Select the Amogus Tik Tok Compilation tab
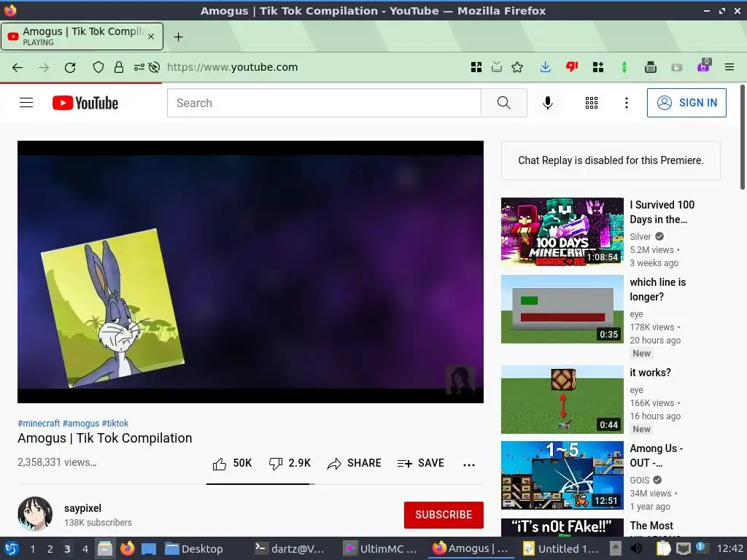 pyautogui.click(x=82, y=36)
